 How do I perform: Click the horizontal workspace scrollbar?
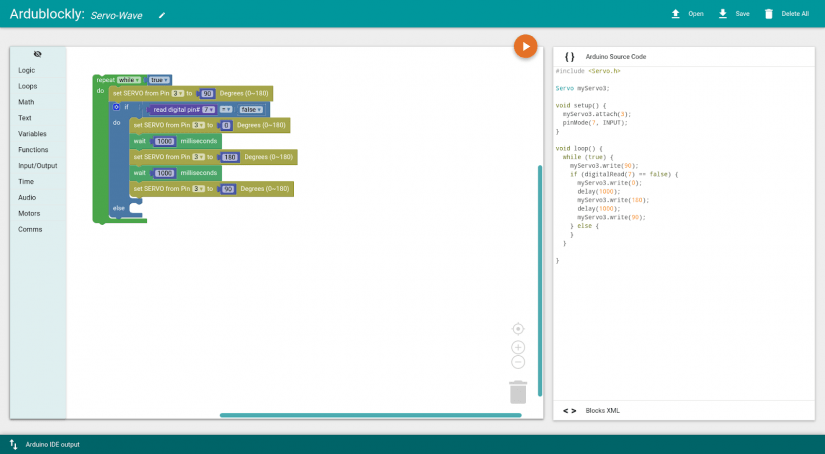click(x=370, y=415)
